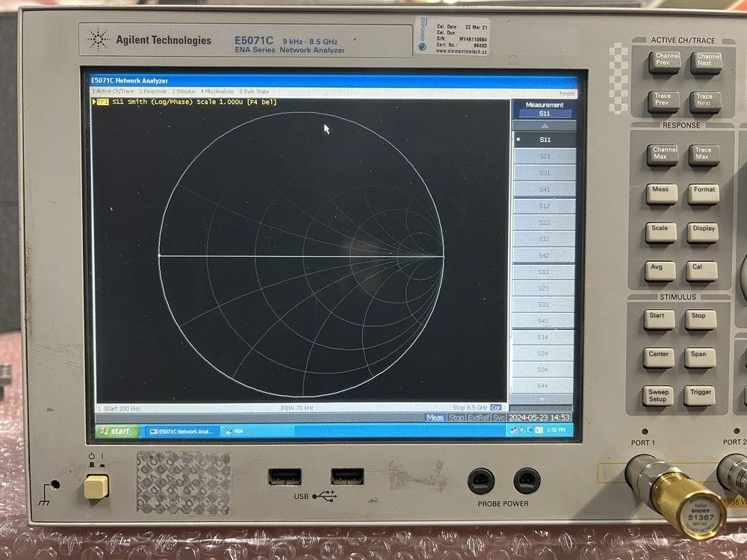Click the Cor correction indicator
This screenshot has height=560, width=747.
click(496, 408)
